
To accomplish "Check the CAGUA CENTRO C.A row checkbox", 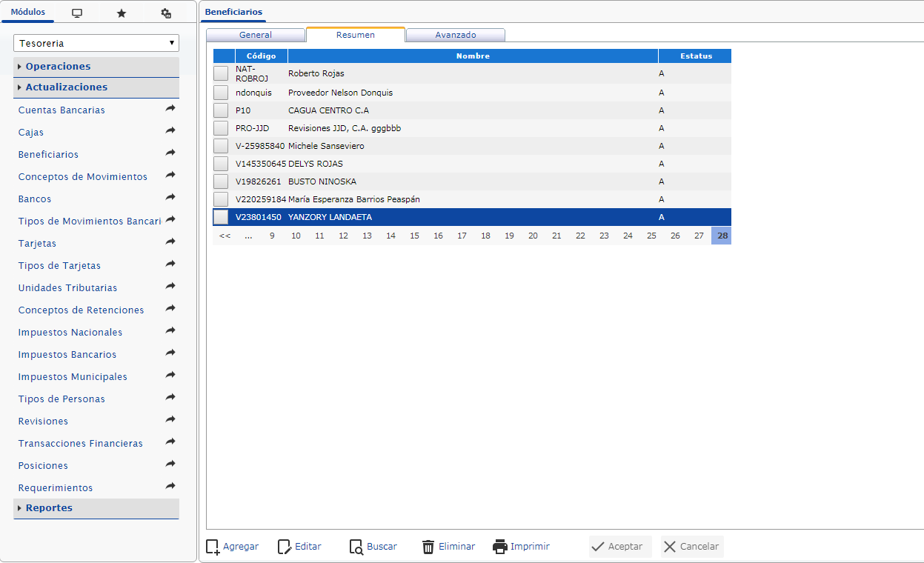I will click(x=221, y=110).
